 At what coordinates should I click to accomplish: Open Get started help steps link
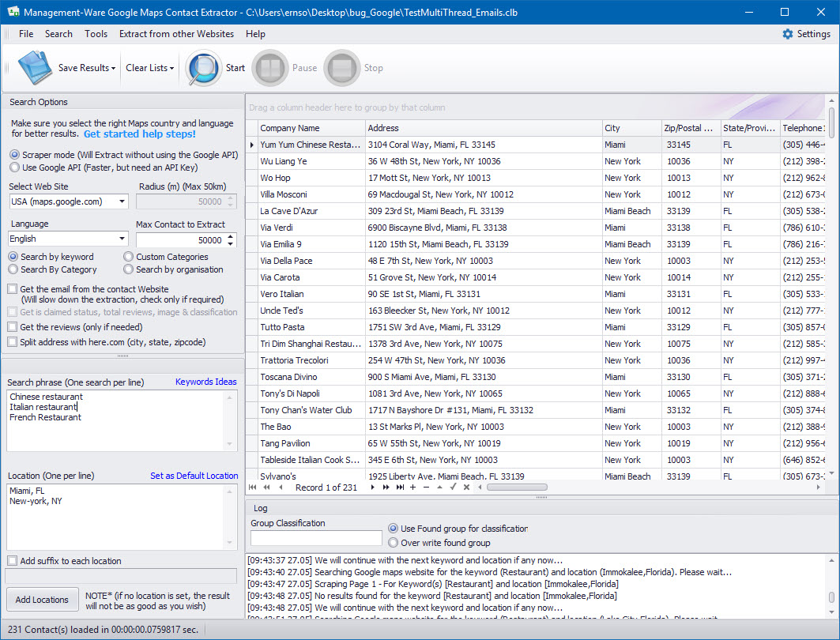(x=139, y=134)
